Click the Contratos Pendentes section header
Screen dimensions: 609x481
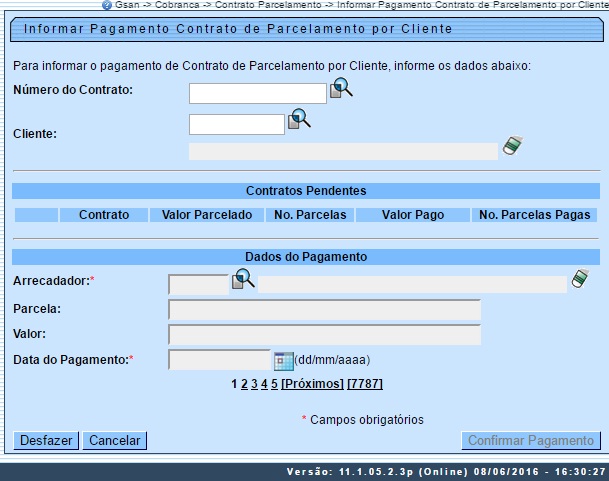[x=306, y=191]
